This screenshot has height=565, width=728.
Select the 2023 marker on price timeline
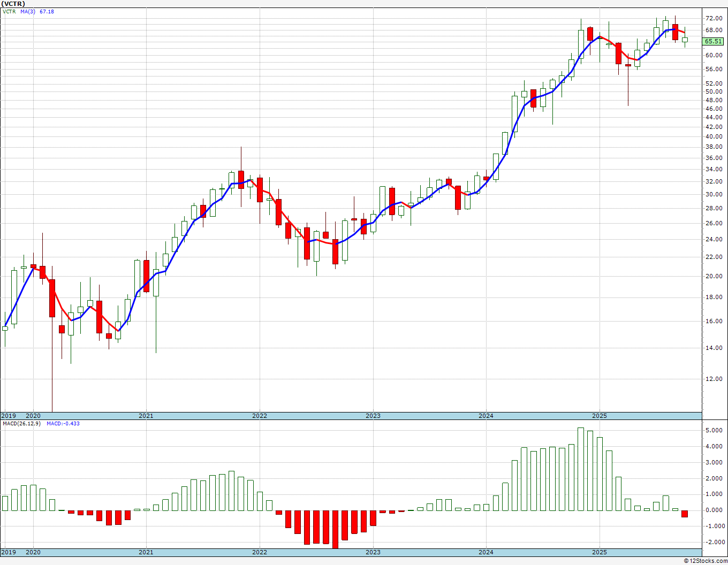[373, 416]
